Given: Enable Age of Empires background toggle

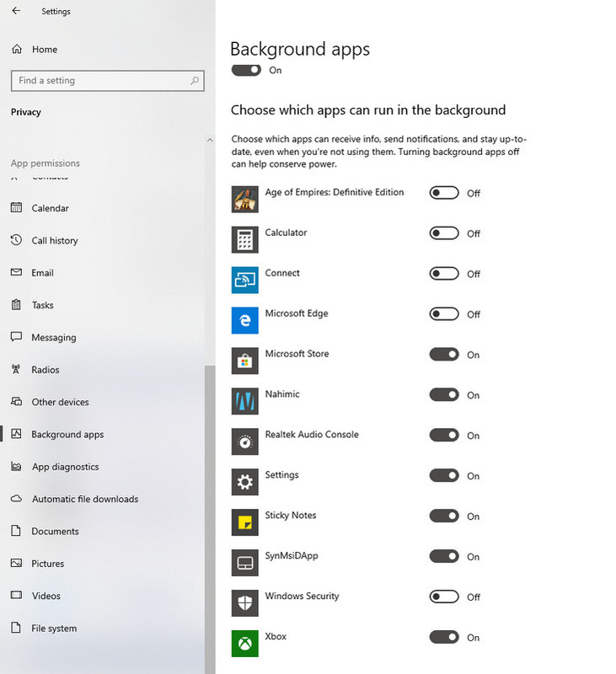Looking at the screenshot, I should [x=444, y=193].
